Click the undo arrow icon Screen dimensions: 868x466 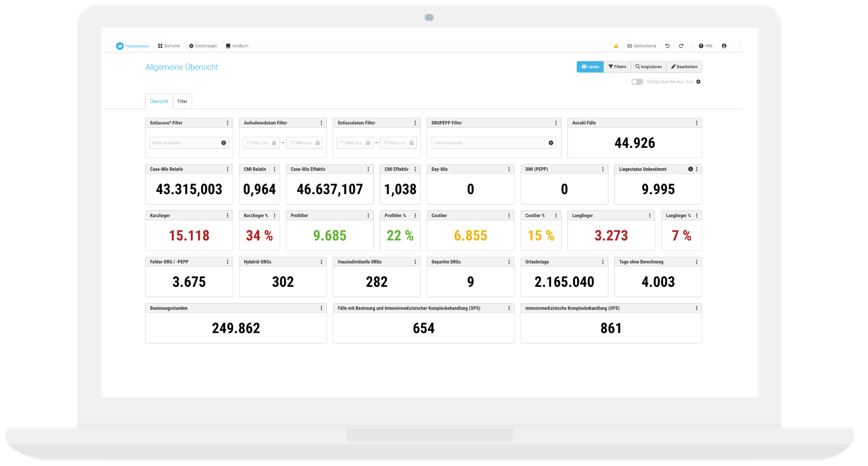point(667,46)
